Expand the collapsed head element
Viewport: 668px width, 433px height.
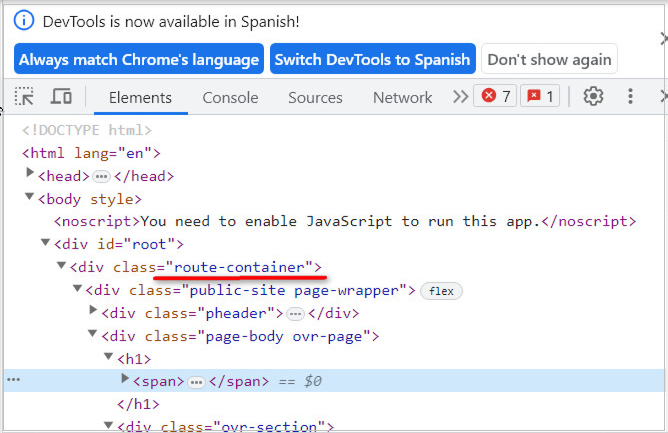[29, 175]
